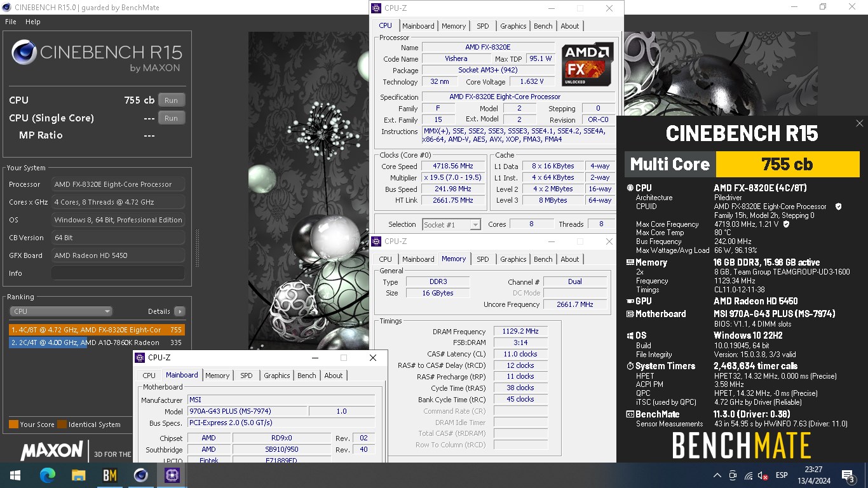Image resolution: width=868 pixels, height=488 pixels.
Task: Open File Explorer from the taskbar
Action: coord(78,475)
